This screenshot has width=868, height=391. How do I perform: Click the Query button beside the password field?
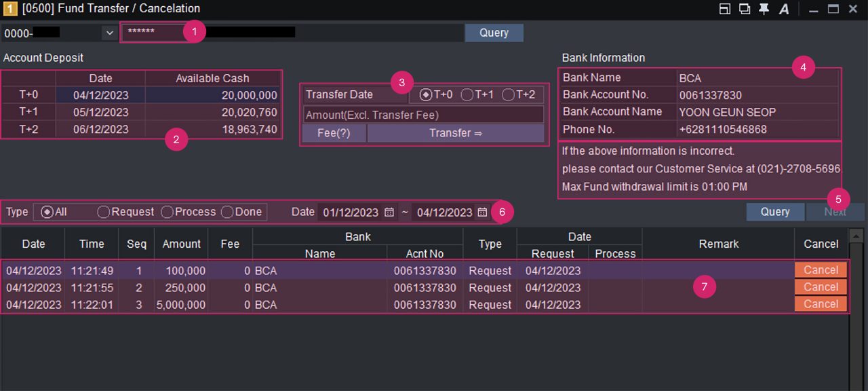pos(494,33)
